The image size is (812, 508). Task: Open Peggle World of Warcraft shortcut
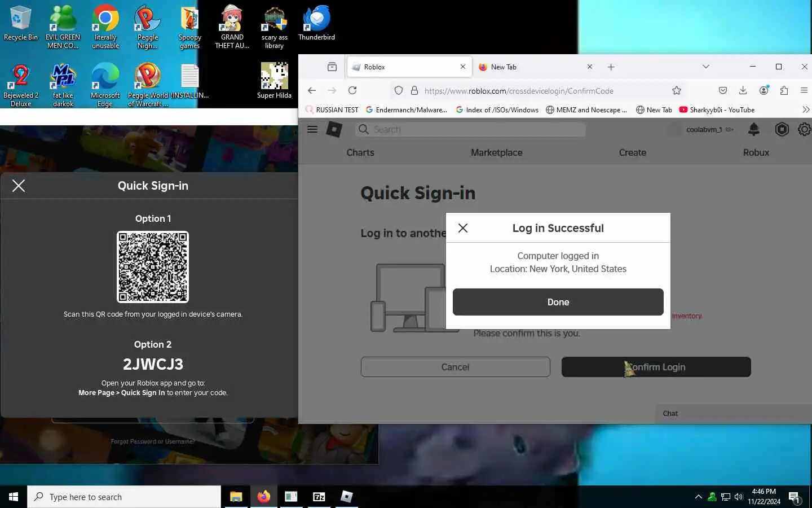click(148, 85)
